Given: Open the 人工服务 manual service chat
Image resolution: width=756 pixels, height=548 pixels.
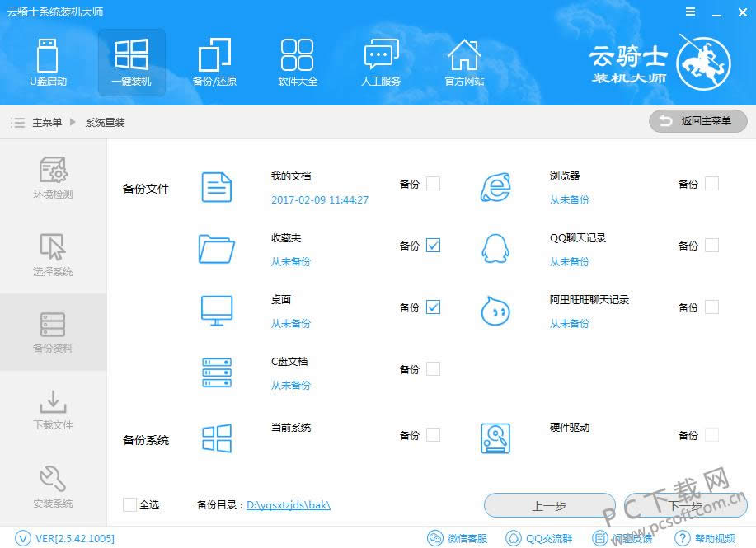Looking at the screenshot, I should 381,63.
